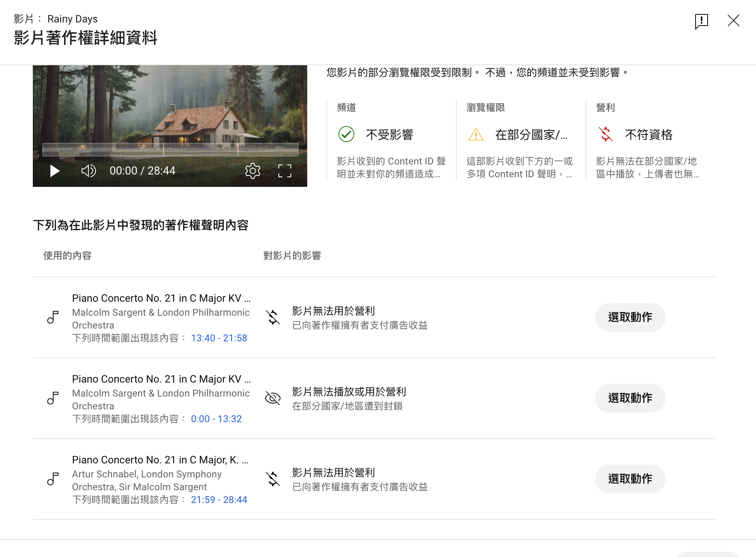Click the video progress timeline bar
Viewport: 756px width, 557px height.
tap(170, 150)
